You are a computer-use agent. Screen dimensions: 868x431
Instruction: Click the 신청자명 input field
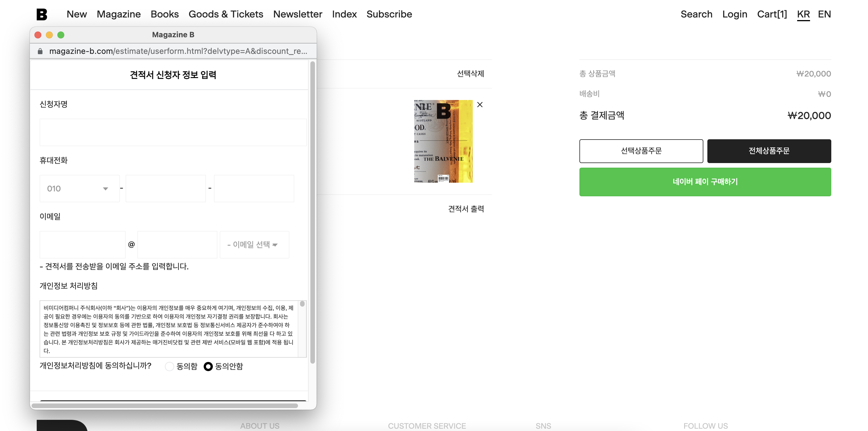point(173,132)
